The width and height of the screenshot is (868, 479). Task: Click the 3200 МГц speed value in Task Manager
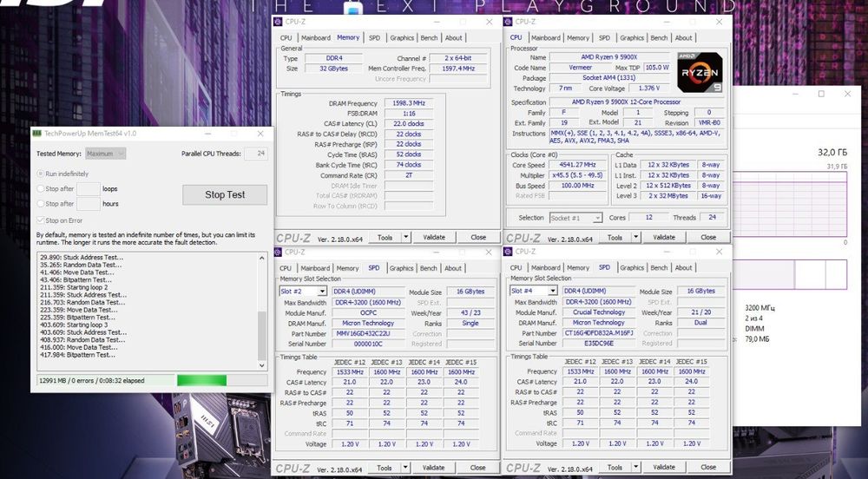760,307
